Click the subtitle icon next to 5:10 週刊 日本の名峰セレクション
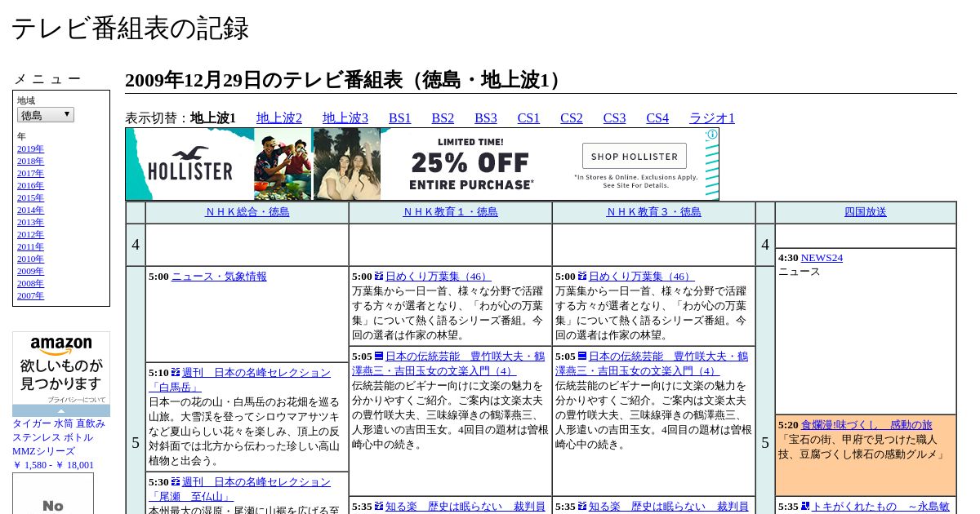Screen dimensions: 980x514 coord(176,373)
